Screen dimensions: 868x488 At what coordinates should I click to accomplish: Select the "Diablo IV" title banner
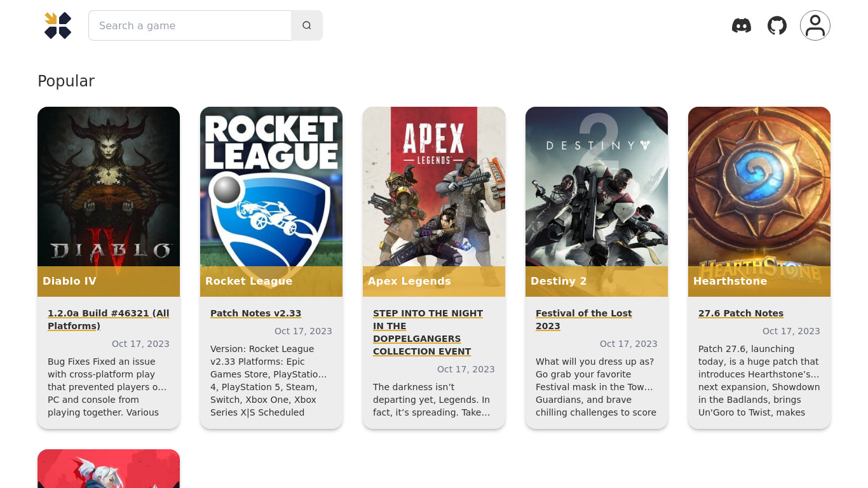tap(109, 281)
